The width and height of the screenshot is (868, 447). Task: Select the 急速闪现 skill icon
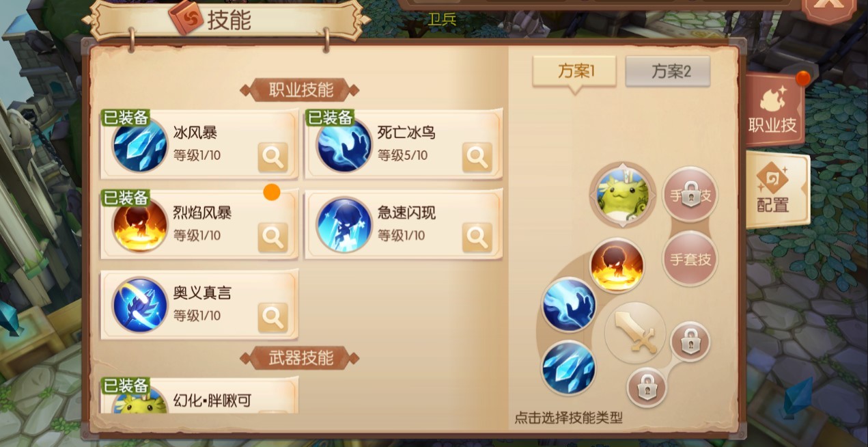tap(344, 224)
